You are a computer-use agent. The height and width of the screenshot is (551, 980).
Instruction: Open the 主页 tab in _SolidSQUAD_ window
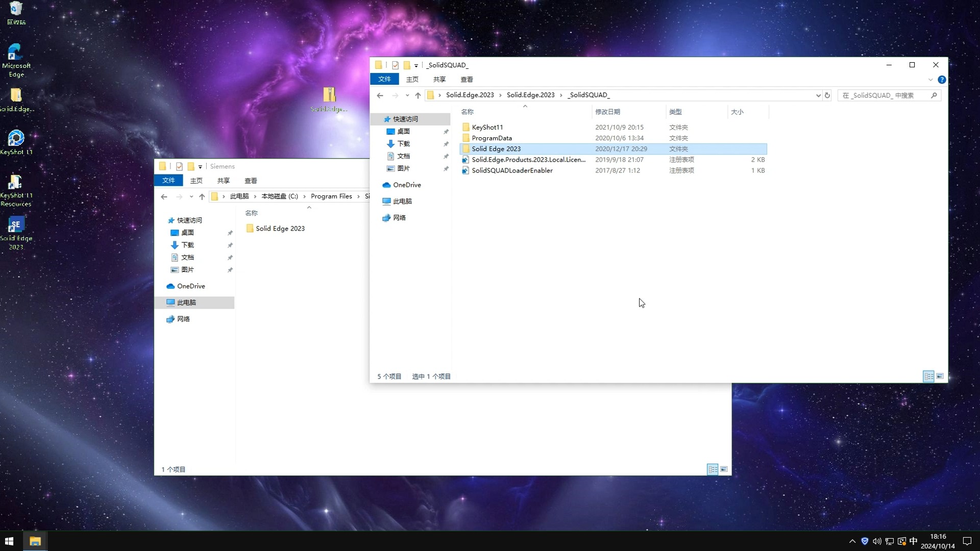click(x=412, y=79)
